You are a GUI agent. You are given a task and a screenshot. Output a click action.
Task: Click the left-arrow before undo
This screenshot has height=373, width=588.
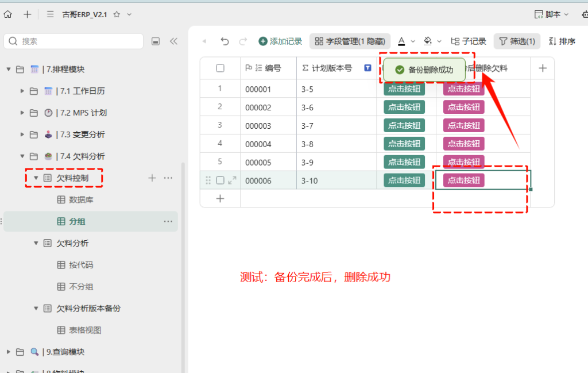point(204,41)
